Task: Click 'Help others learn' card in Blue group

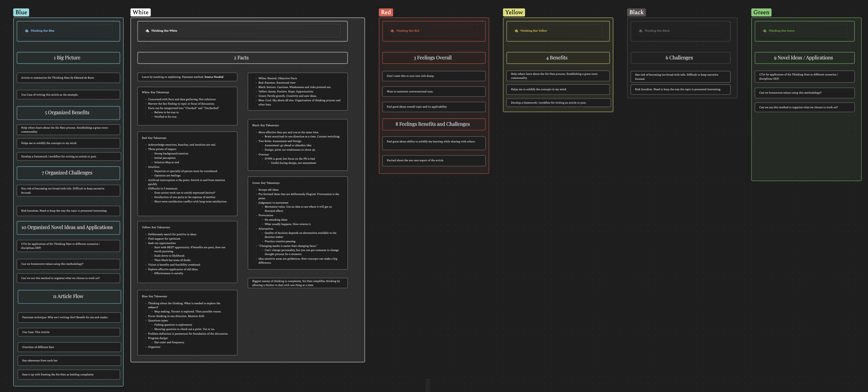Action: click(x=68, y=130)
